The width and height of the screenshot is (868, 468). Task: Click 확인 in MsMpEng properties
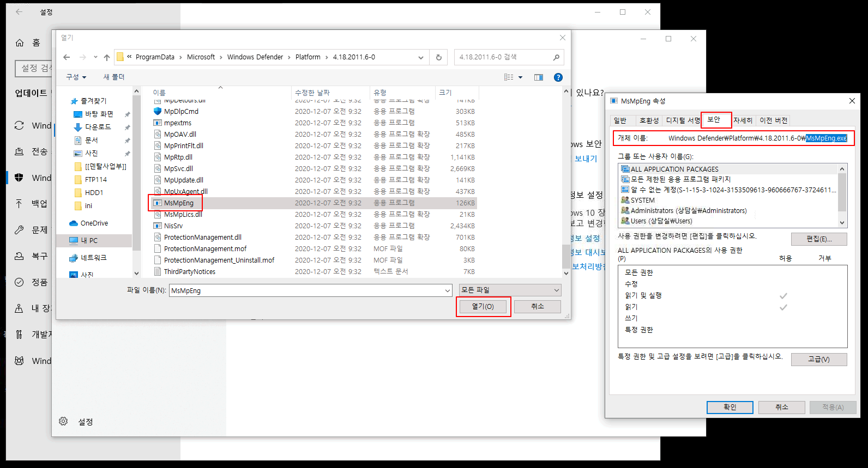pos(730,408)
